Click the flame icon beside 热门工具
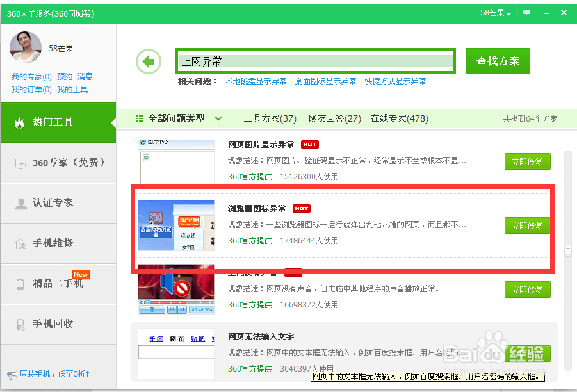Image resolution: width=577 pixels, height=392 pixels. (19, 122)
